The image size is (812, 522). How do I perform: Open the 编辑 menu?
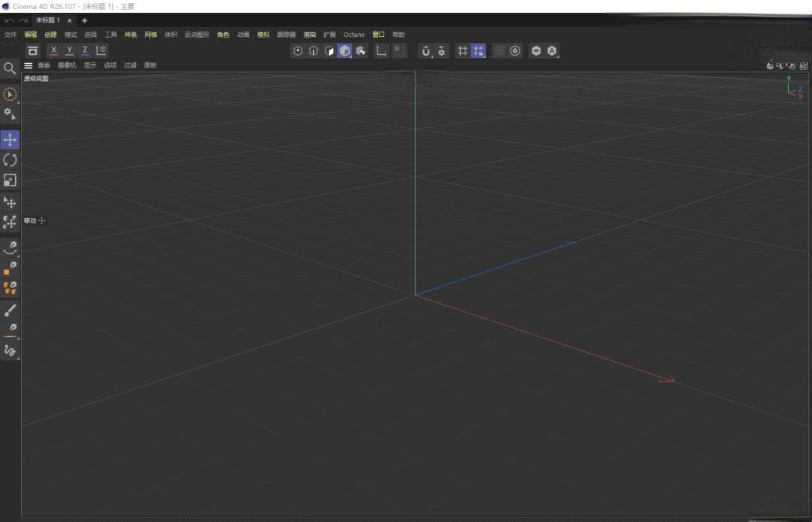[x=31, y=35]
